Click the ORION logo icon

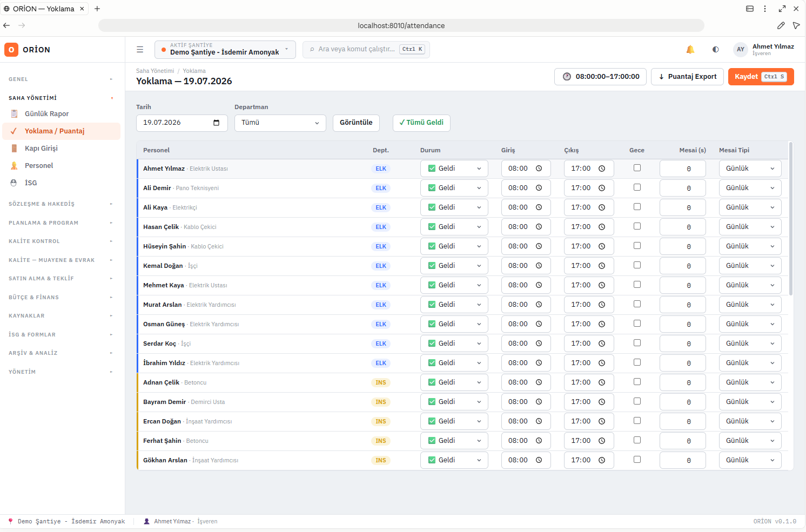(11, 50)
